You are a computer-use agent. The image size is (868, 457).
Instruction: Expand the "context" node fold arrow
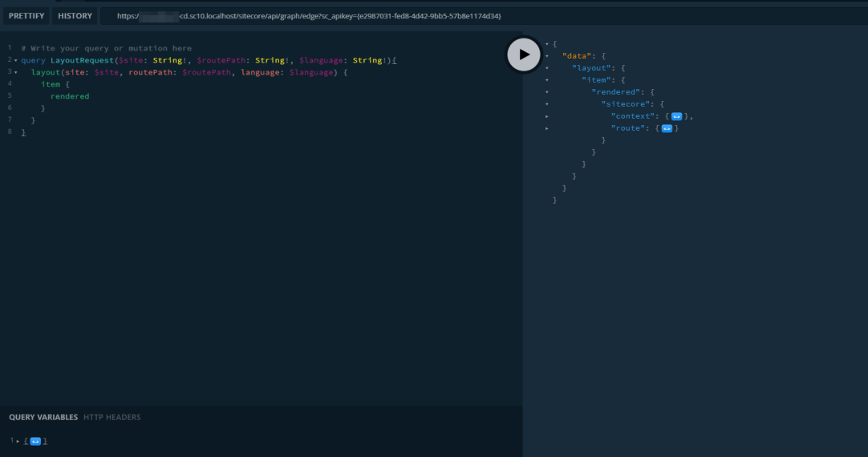click(x=546, y=116)
